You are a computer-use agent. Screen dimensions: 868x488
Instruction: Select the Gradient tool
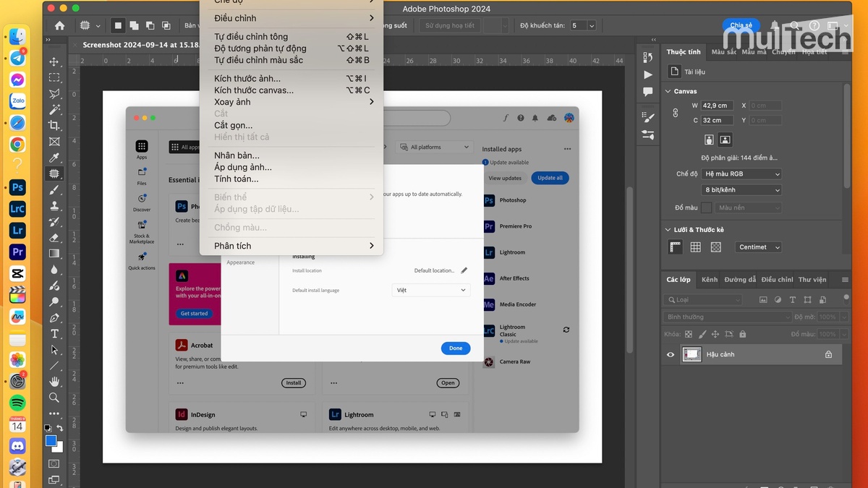[54, 254]
